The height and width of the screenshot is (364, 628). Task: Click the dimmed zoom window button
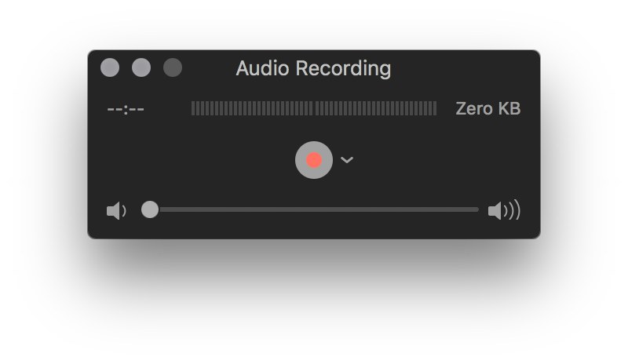[173, 67]
